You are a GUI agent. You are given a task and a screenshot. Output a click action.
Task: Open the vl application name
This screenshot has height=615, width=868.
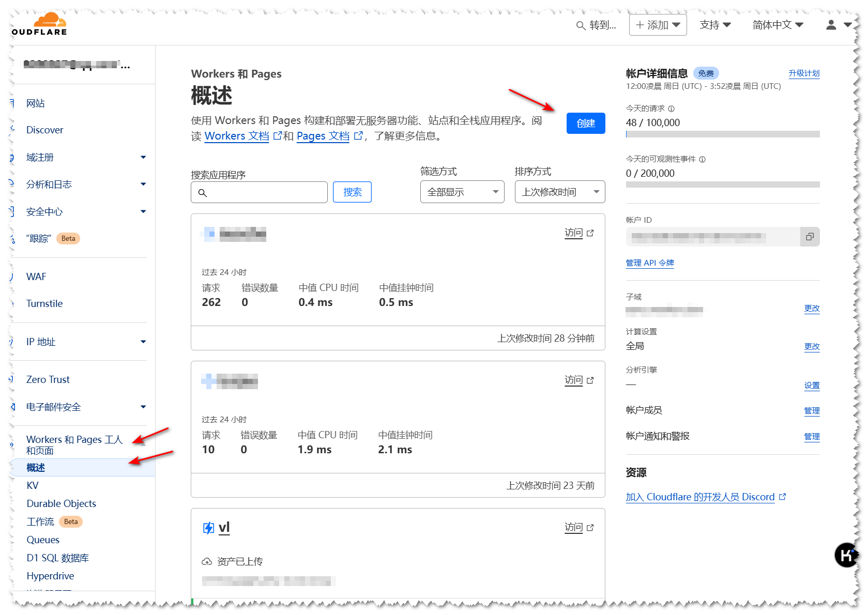224,528
